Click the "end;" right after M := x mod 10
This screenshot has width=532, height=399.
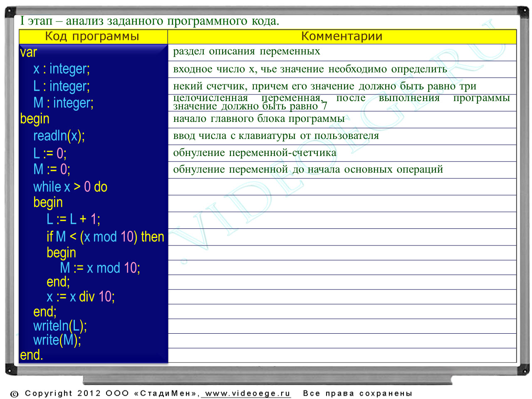tap(58, 282)
